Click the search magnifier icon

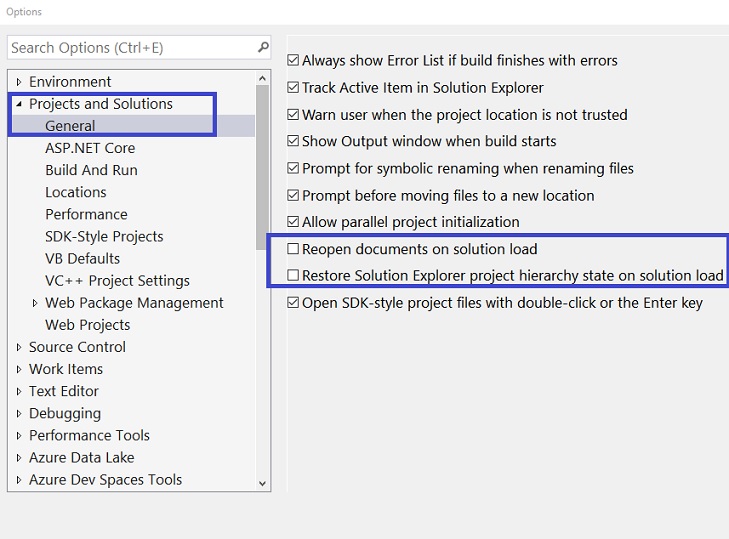coord(263,47)
